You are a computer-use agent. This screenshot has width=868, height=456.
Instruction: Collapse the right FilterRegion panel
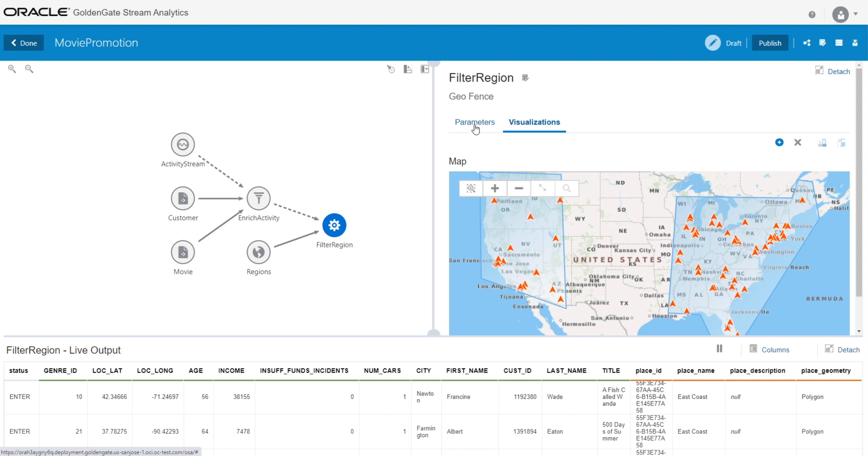tap(424, 69)
